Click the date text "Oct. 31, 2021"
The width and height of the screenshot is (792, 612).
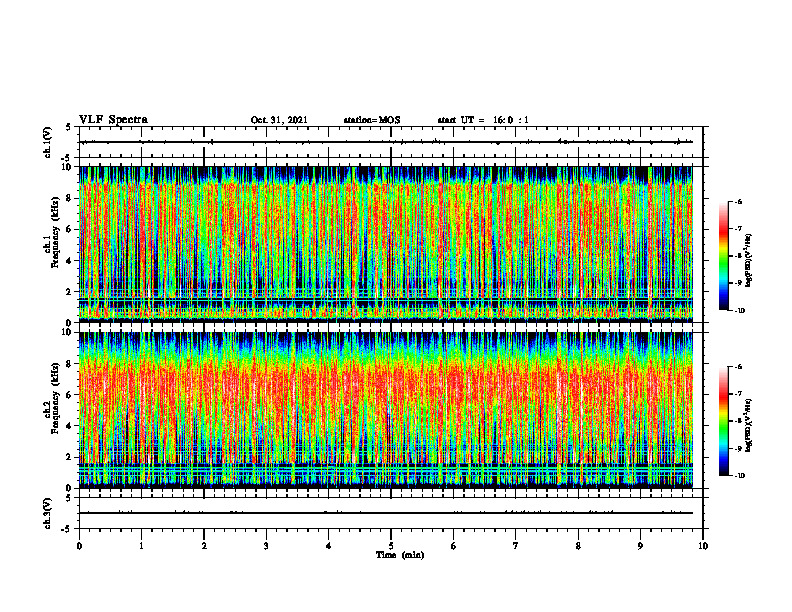tap(279, 120)
